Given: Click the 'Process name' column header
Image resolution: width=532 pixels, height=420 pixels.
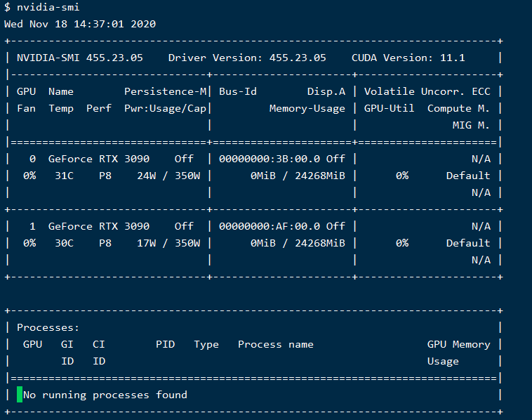Looking at the screenshot, I should coord(276,344).
